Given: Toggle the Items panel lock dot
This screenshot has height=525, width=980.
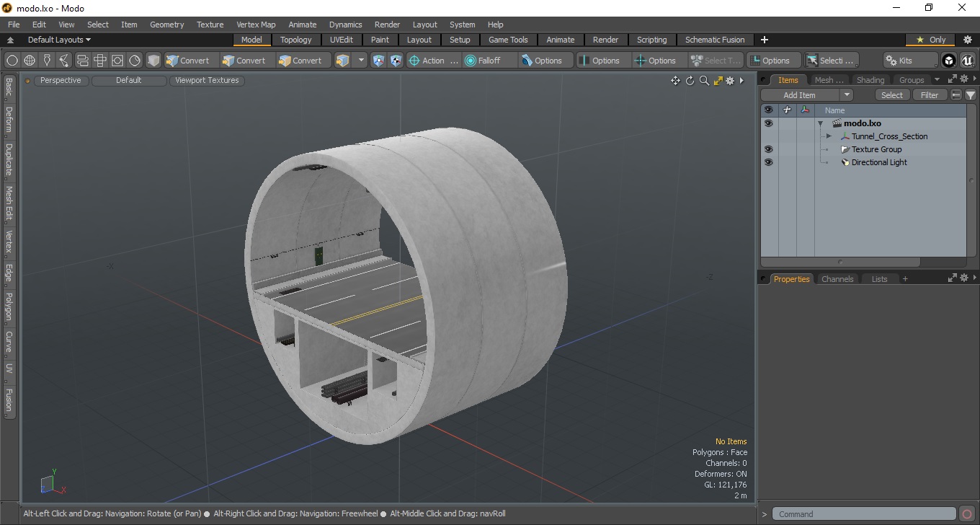Looking at the screenshot, I should tap(764, 80).
